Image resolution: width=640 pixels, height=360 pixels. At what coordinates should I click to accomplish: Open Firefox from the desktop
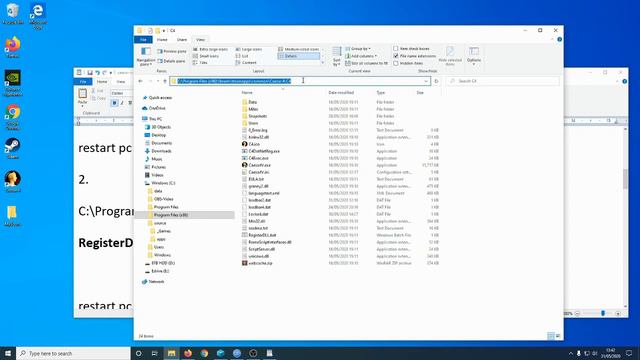pos(13,47)
